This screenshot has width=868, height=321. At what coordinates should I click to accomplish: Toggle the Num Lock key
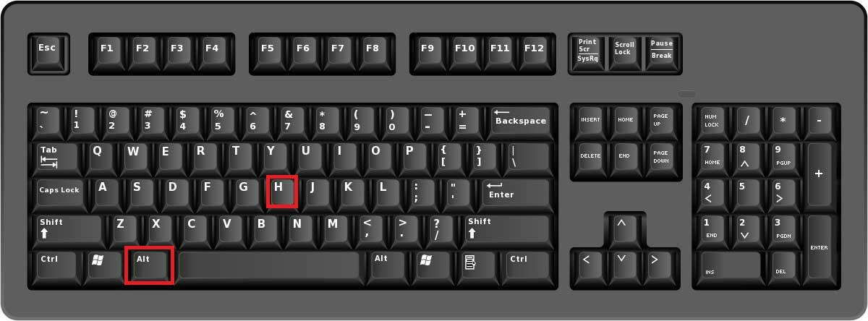pyautogui.click(x=712, y=122)
